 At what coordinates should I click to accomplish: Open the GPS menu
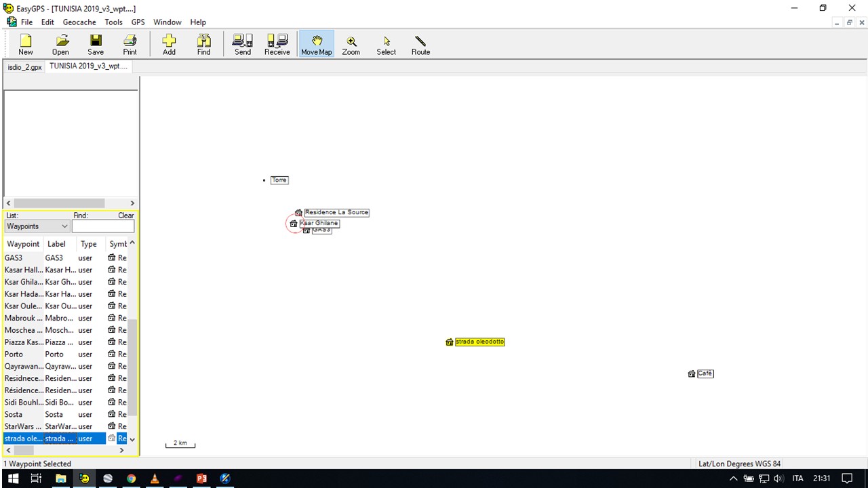tap(138, 22)
